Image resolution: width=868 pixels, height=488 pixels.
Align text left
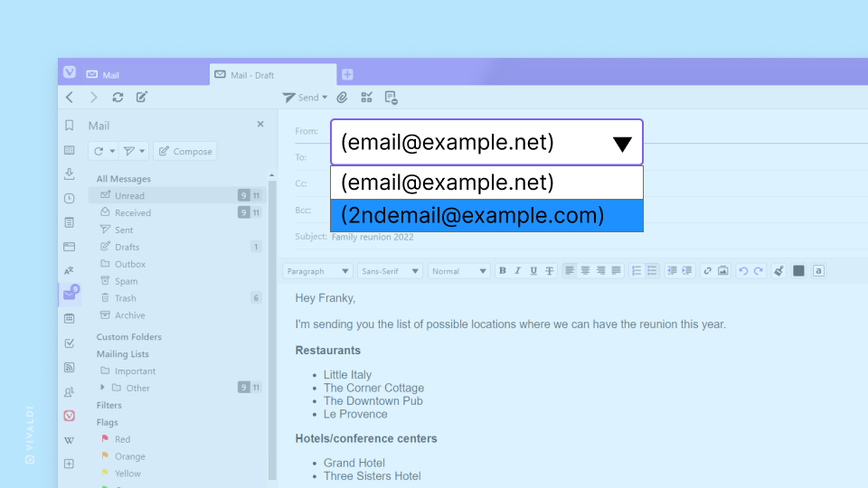tap(569, 270)
